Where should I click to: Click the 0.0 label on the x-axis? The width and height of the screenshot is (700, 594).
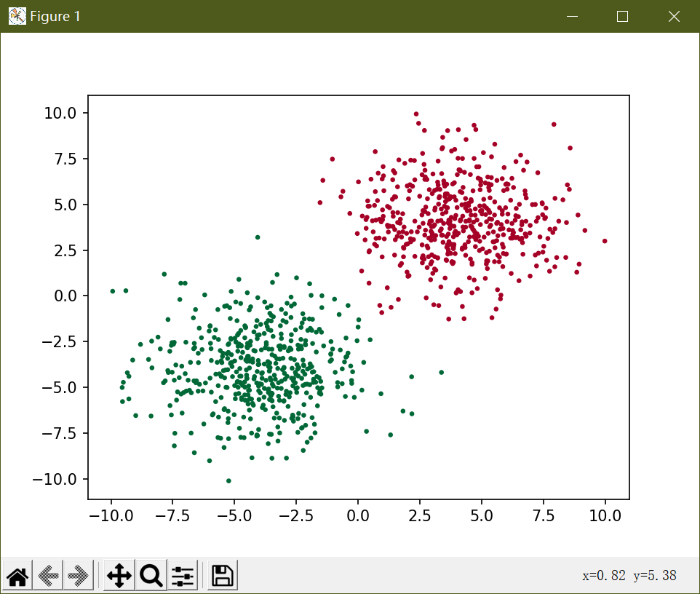(x=357, y=515)
